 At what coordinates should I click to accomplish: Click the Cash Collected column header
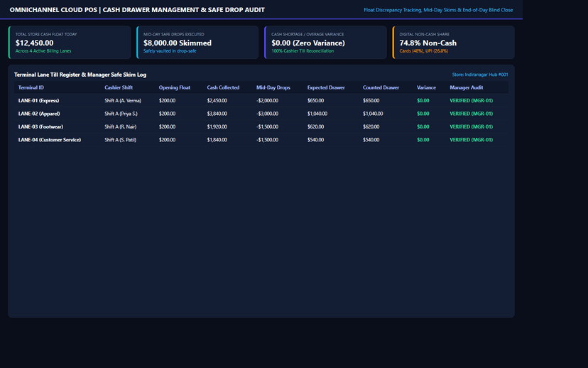pyautogui.click(x=223, y=87)
